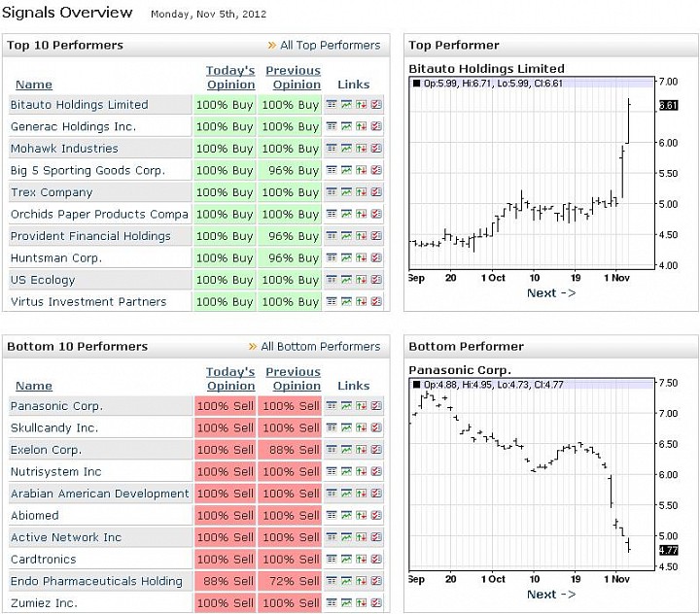The width and height of the screenshot is (700, 614).
Task: Open Provident Financial Holdings link
Action: pyautogui.click(x=90, y=236)
